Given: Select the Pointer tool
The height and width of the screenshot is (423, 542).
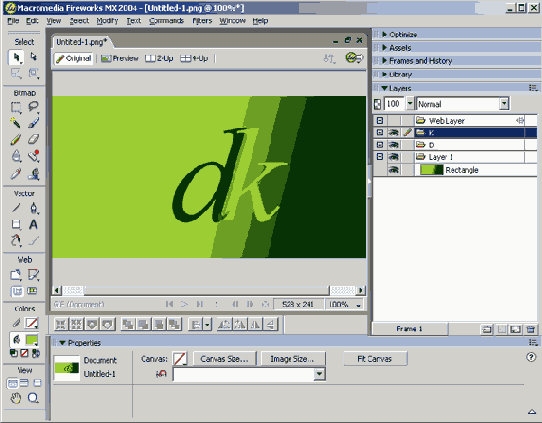Looking at the screenshot, I should (16, 57).
